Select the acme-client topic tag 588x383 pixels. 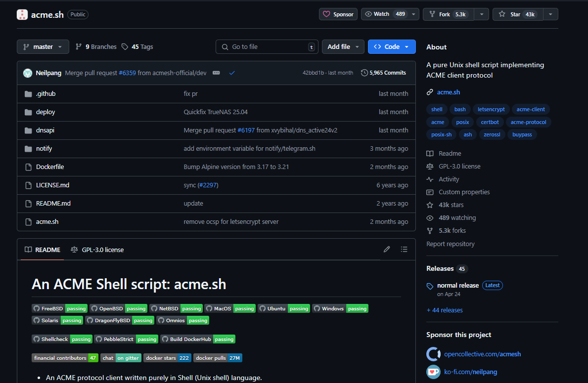click(x=531, y=109)
